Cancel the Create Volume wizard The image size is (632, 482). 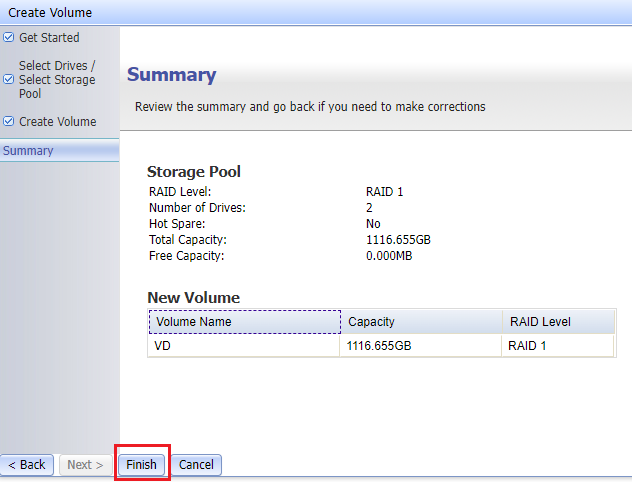click(x=196, y=465)
